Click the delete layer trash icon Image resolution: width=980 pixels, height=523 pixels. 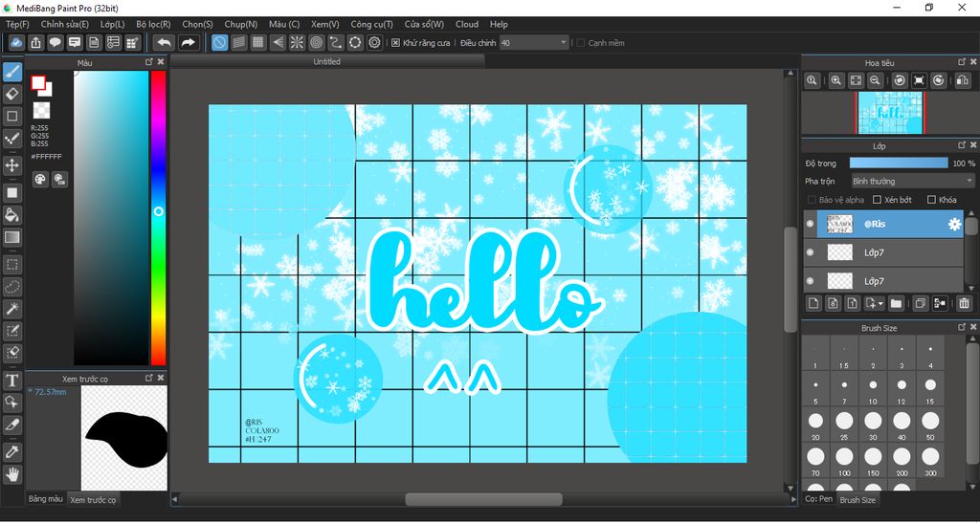tap(964, 303)
